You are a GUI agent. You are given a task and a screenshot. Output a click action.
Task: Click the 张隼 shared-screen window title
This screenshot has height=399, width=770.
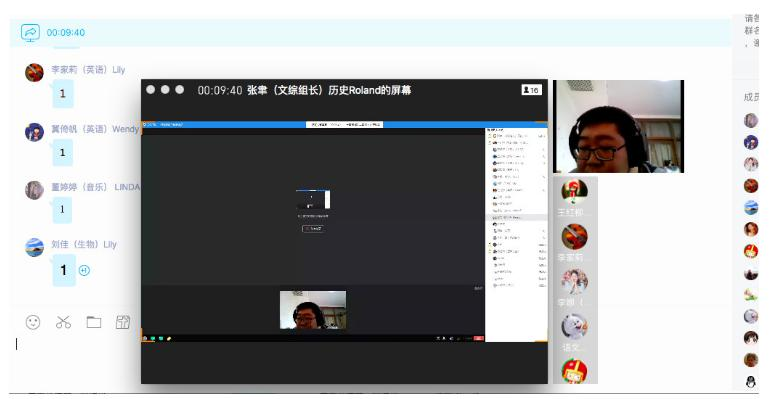pyautogui.click(x=329, y=90)
